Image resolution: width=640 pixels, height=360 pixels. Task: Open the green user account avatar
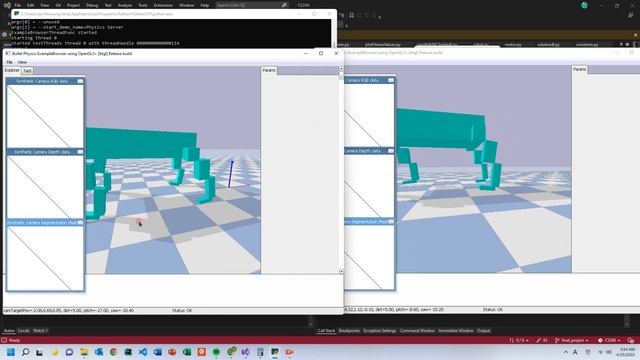click(584, 5)
